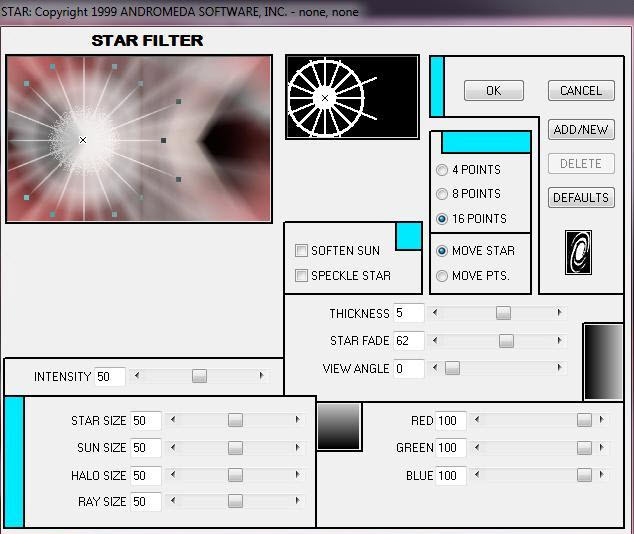The image size is (634, 534).
Task: Decrease GREEN with left arrow
Action: [477, 447]
